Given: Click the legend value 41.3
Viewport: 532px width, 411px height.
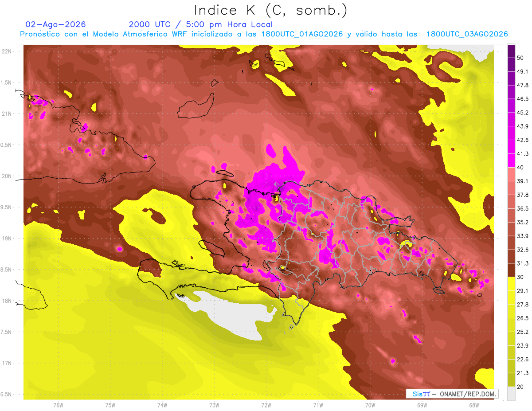Looking at the screenshot, I should (522, 154).
